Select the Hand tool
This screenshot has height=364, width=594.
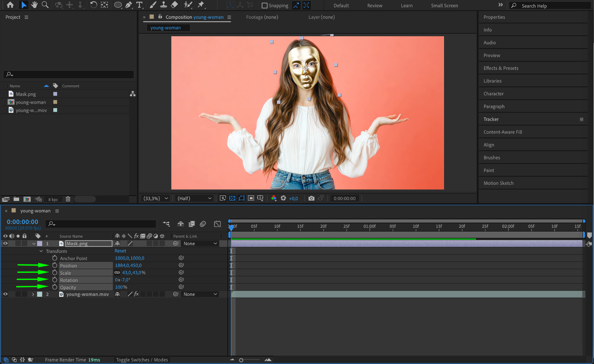pyautogui.click(x=35, y=5)
